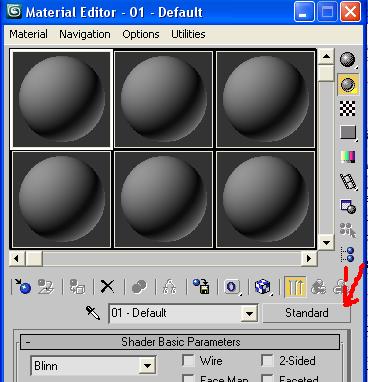Open the Utilities menu
The height and width of the screenshot is (382, 368).
tap(188, 34)
